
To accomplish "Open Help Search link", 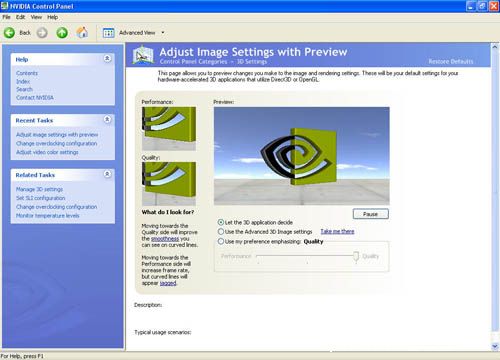I will click(24, 89).
